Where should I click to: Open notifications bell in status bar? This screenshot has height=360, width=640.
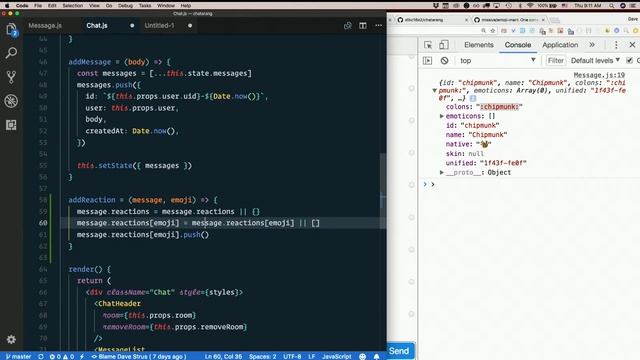[376, 356]
